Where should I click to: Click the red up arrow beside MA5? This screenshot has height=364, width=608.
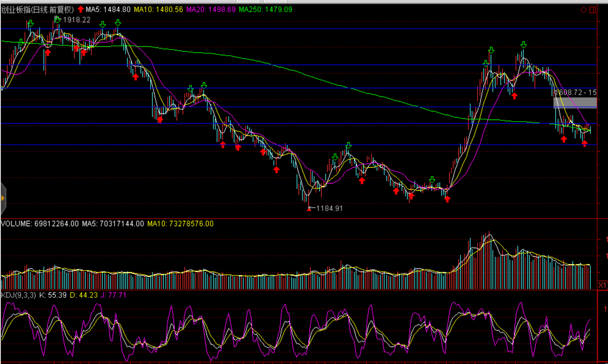pos(81,9)
